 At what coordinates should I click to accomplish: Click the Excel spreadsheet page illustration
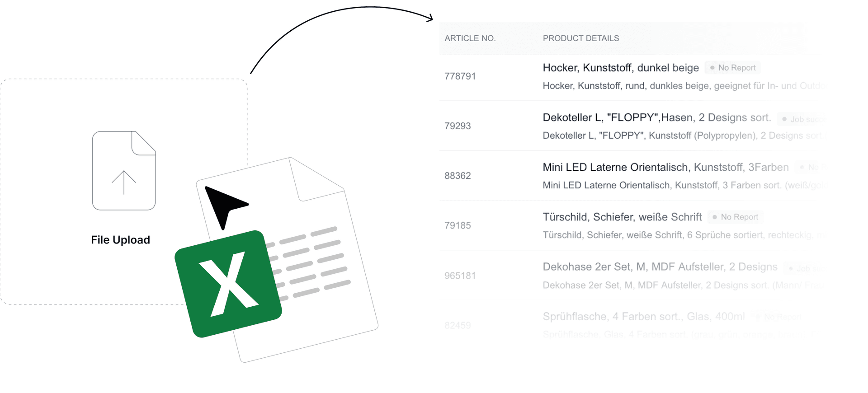pyautogui.click(x=288, y=260)
